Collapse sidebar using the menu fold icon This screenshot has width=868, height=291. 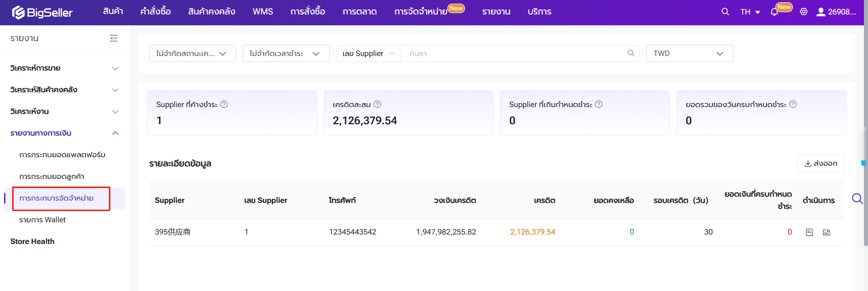point(114,38)
